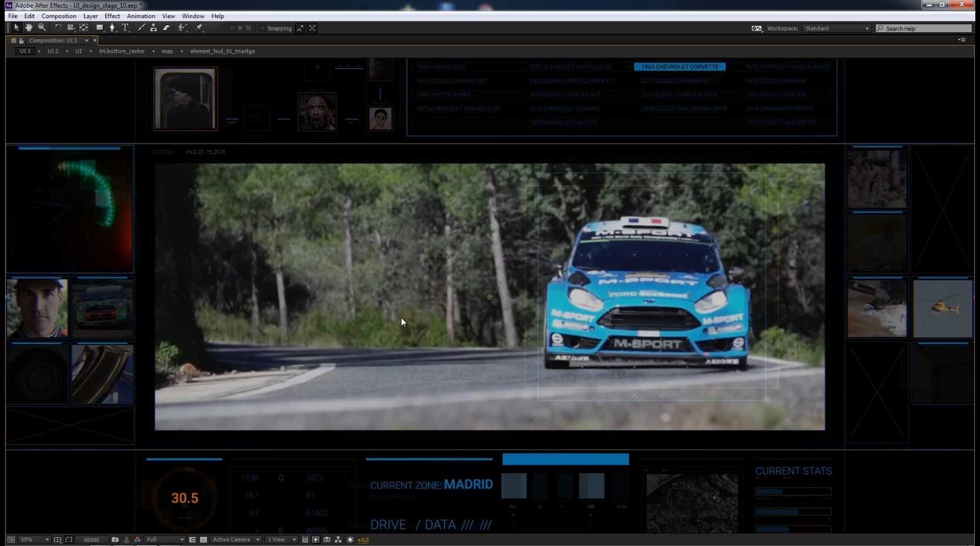This screenshot has height=546, width=980.
Task: Click the "1963 CHEVROLET CORVETTE" entry in the car list
Action: (x=680, y=67)
